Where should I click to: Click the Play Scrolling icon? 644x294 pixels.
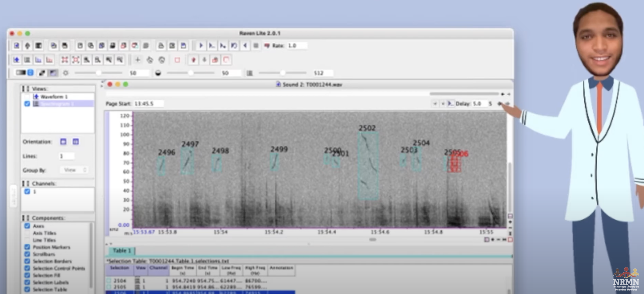223,46
